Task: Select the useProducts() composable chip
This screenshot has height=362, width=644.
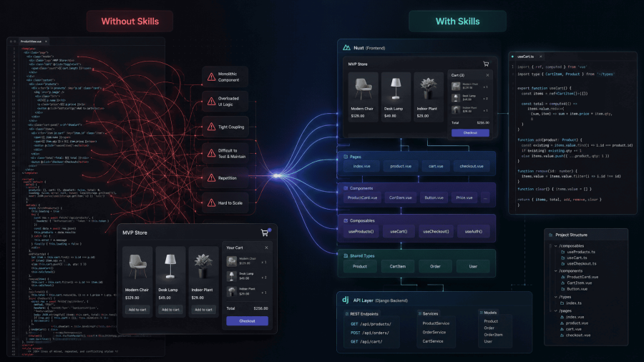Action: (x=361, y=232)
